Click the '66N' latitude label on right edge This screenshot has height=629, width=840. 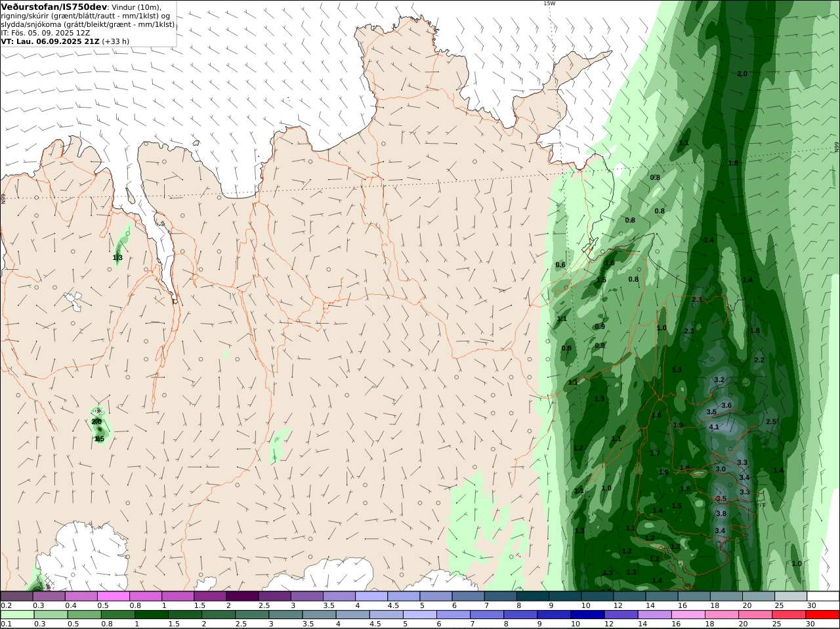click(837, 147)
